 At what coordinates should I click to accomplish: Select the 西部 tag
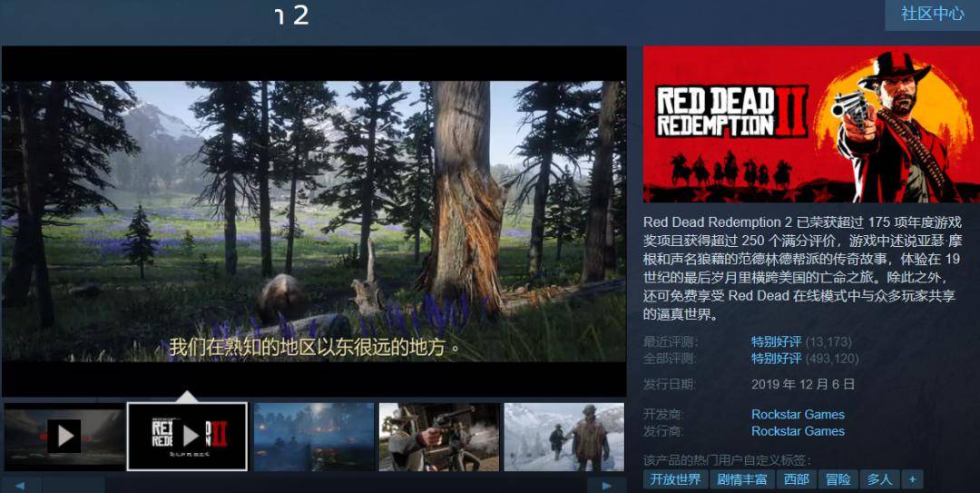pyautogui.click(x=797, y=480)
